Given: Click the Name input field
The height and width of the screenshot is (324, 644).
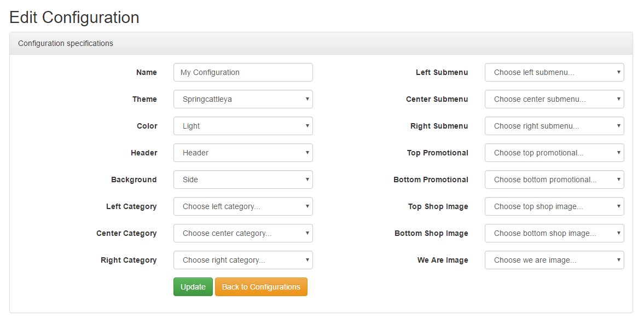Looking at the screenshot, I should tap(243, 72).
